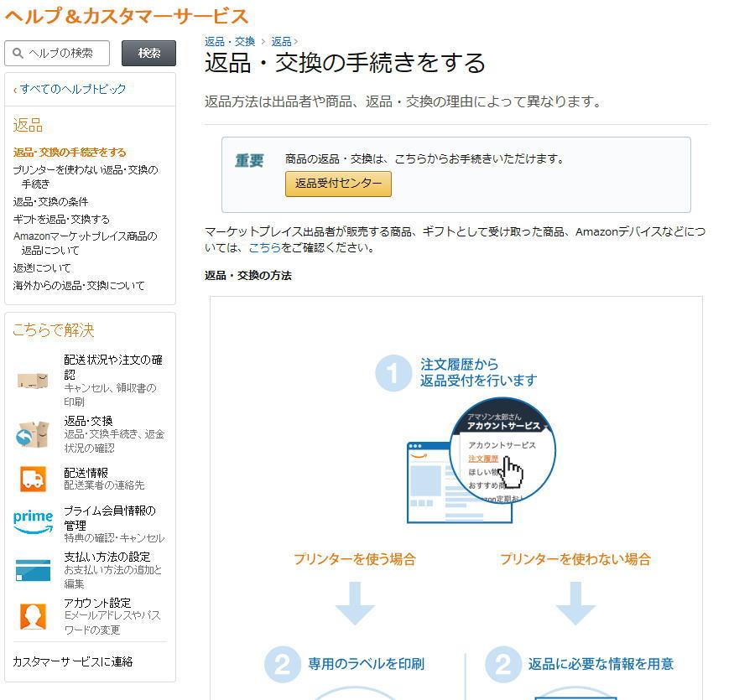Click the return box icon for 返品・交換
This screenshot has width=734, height=700.
pos(33,434)
